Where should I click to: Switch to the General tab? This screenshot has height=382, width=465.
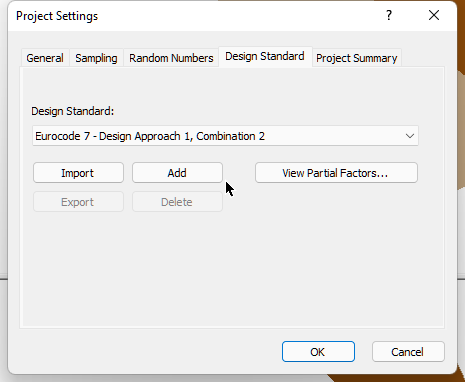[x=45, y=58]
